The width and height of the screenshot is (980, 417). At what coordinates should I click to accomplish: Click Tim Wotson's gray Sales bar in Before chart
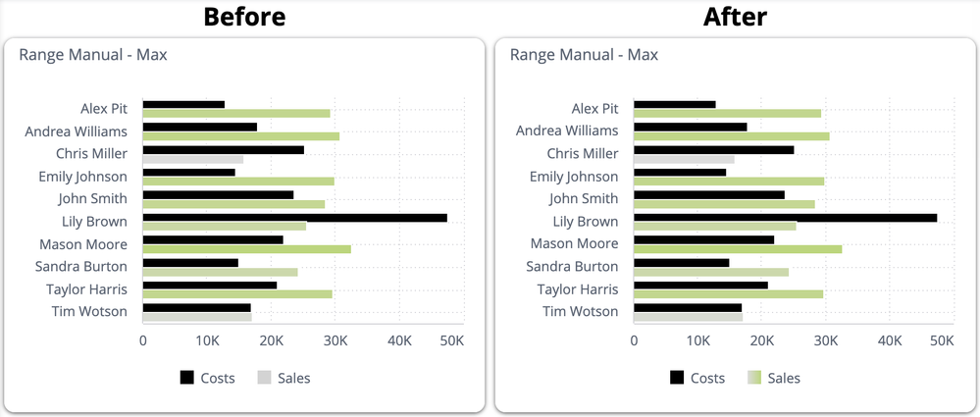click(197, 317)
